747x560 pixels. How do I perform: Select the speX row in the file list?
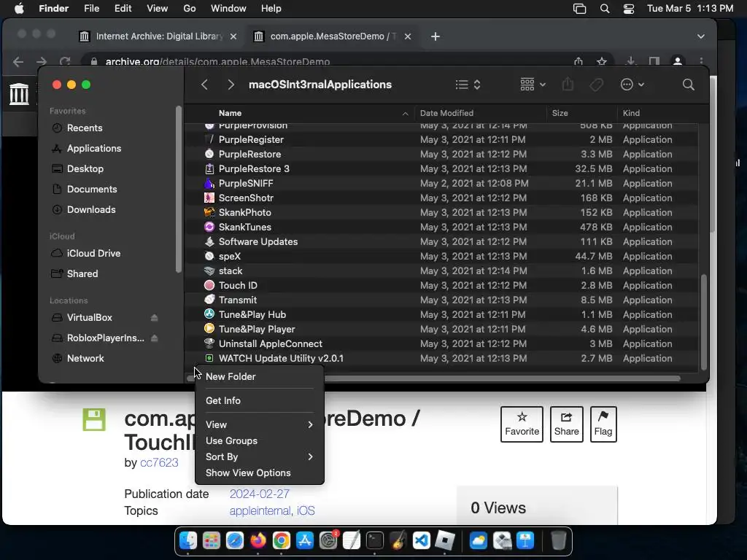click(x=441, y=256)
